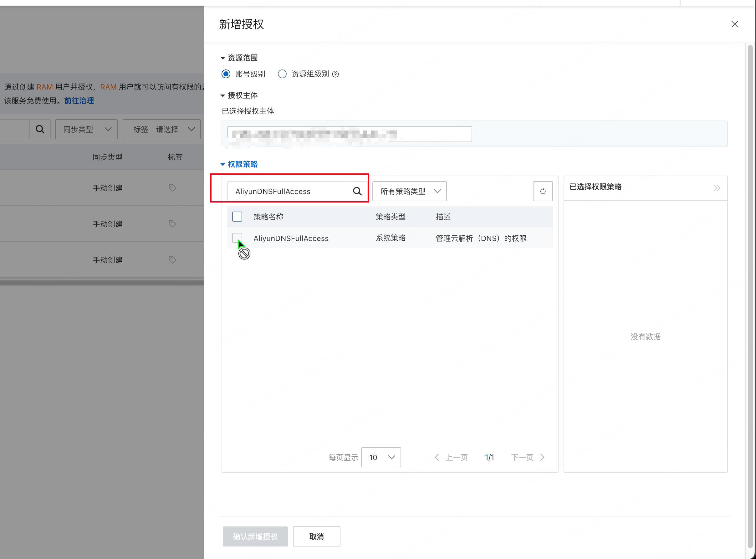Collapse the 权限策略 section
Image resolution: width=756 pixels, height=559 pixels.
click(x=239, y=164)
